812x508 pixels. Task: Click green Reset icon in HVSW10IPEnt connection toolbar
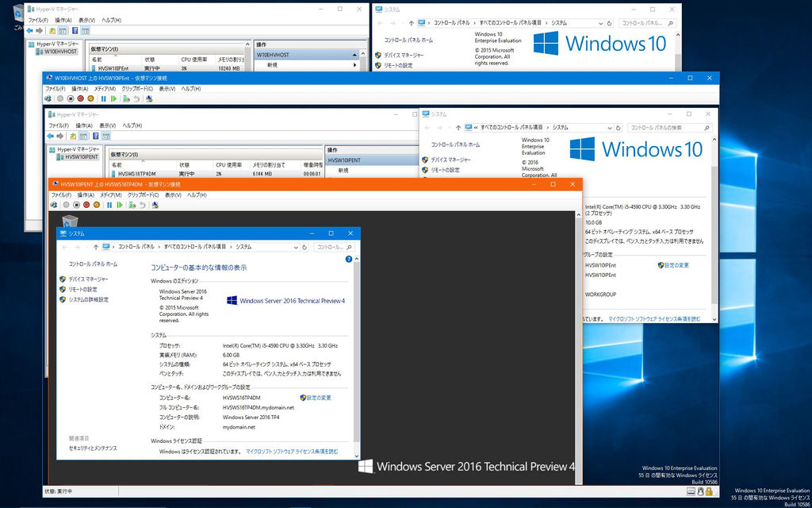tap(113, 98)
